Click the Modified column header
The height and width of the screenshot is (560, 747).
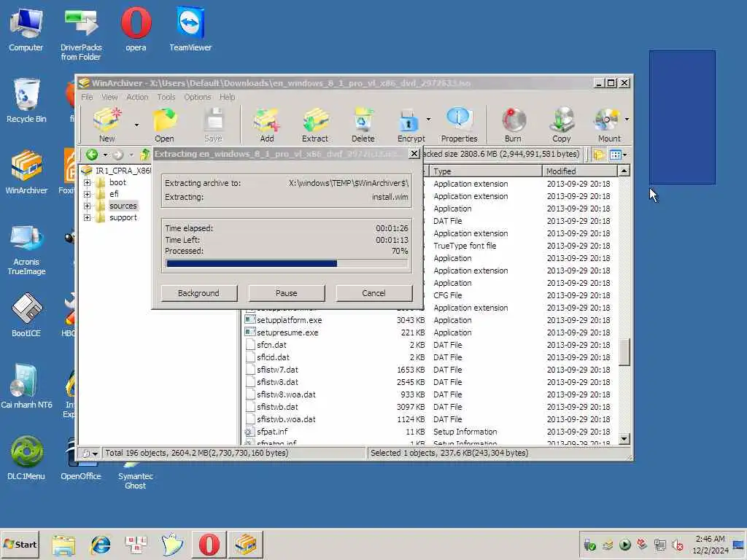(x=580, y=171)
